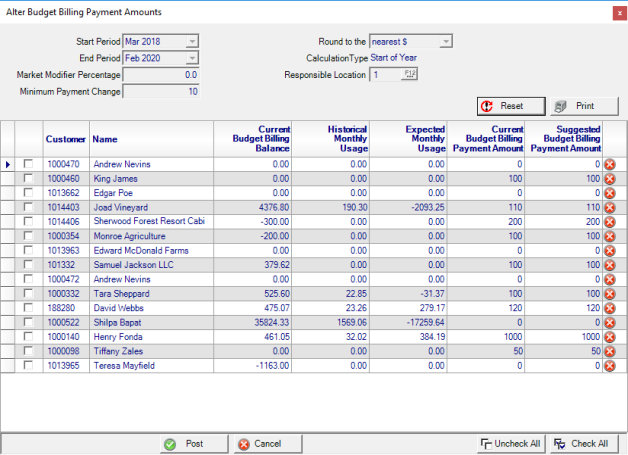The width and height of the screenshot is (628, 455).
Task: Click the Name column header
Action: click(104, 139)
